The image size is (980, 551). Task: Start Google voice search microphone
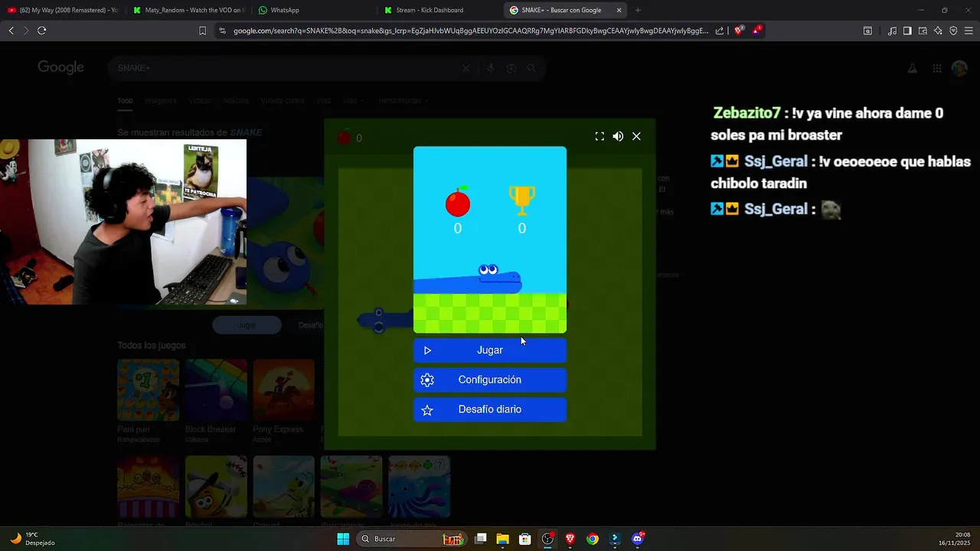(491, 68)
